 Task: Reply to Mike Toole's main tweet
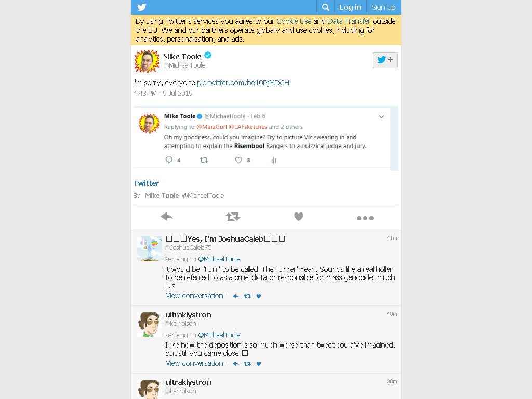(x=167, y=217)
